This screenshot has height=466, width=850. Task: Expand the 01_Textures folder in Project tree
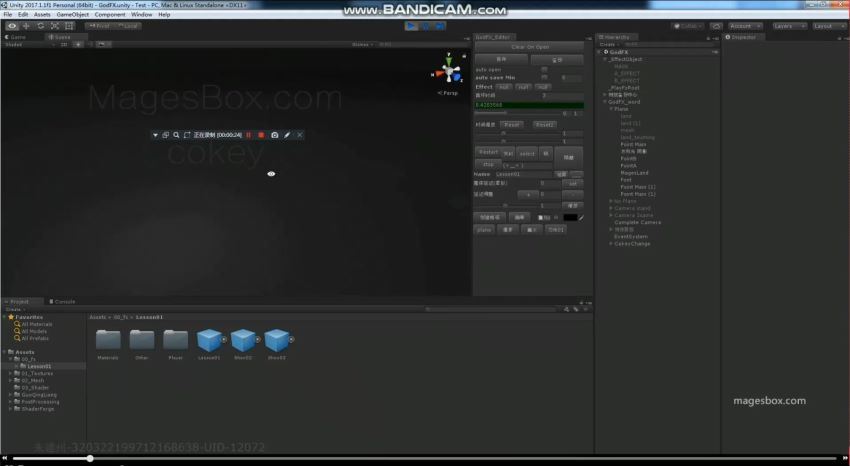click(x=10, y=373)
